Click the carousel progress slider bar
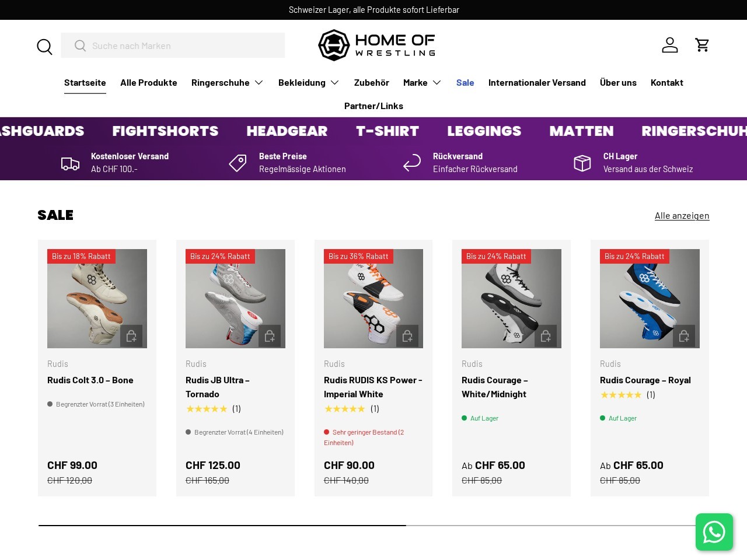747x560 pixels. click(x=222, y=525)
